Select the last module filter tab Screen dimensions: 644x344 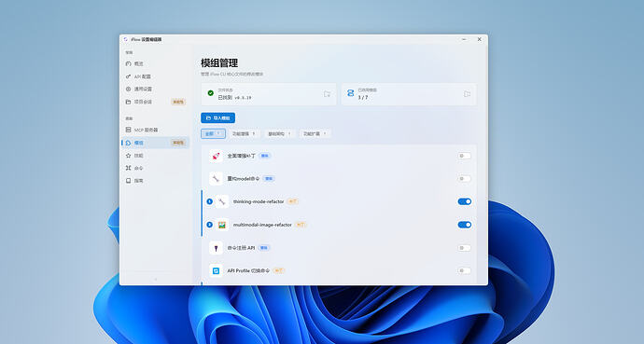[x=315, y=133]
